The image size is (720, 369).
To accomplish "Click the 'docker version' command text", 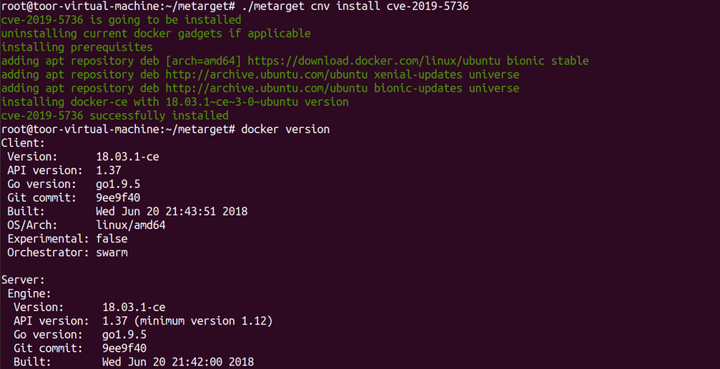I will point(285,129).
